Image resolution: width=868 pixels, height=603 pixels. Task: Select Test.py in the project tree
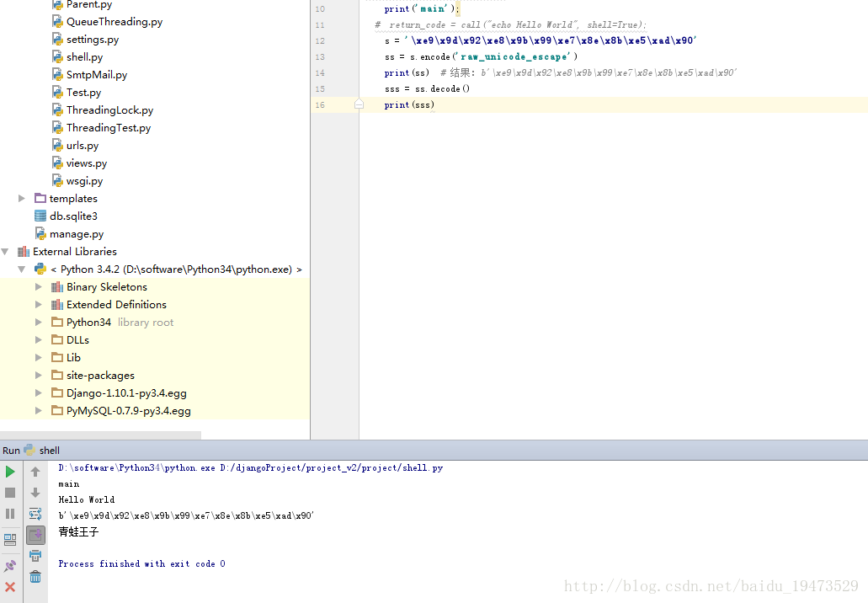coord(83,93)
